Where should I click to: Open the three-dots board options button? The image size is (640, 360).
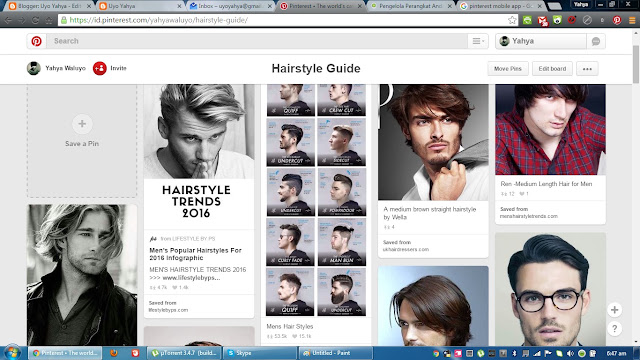coord(587,69)
